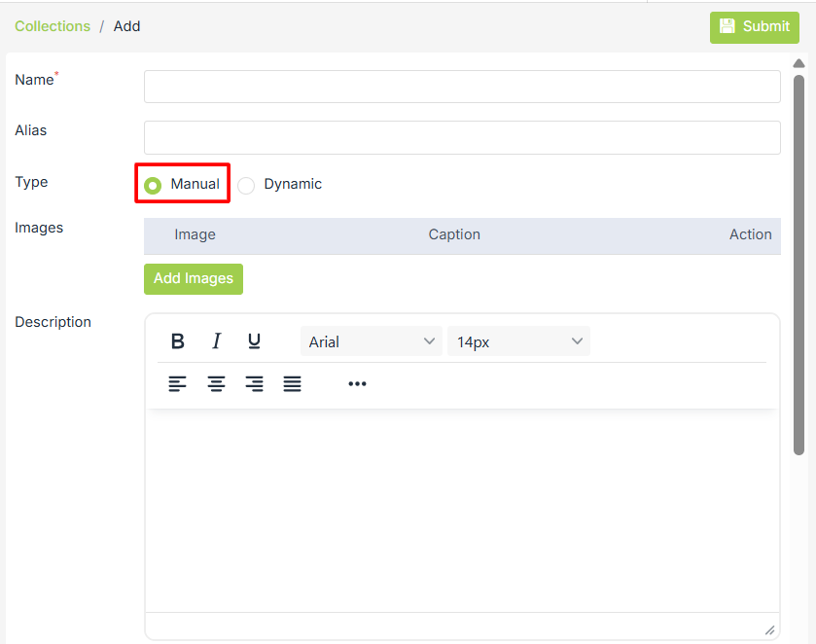Justify the description text
The height and width of the screenshot is (644, 816).
coord(292,384)
